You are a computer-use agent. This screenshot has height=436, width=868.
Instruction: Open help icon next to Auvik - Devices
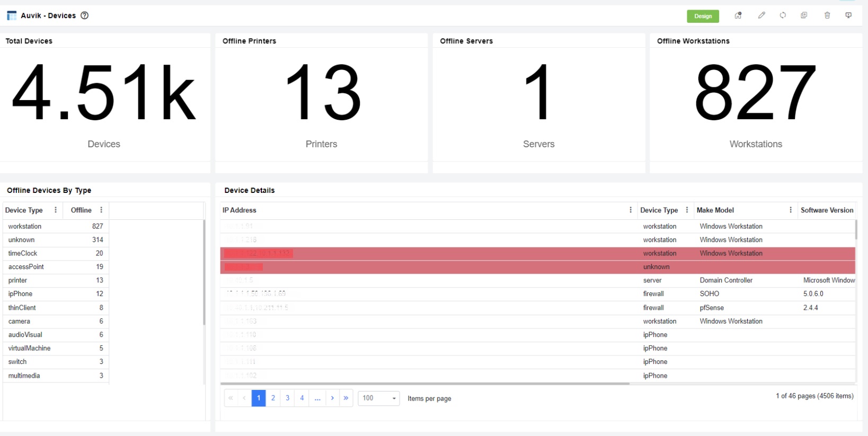[84, 15]
